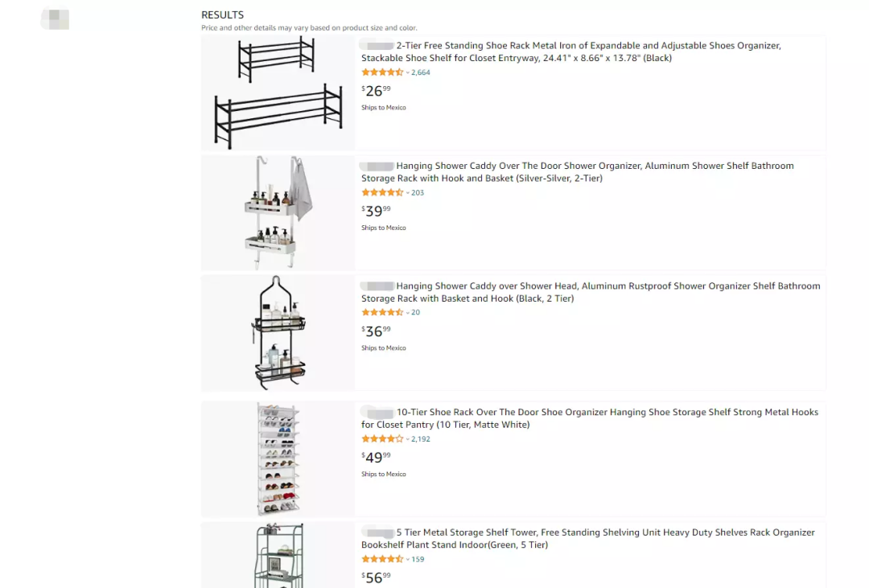The height and width of the screenshot is (588, 869).
Task: Expand the rating dropdown arrow beside 2,192 reviews
Action: [407, 439]
